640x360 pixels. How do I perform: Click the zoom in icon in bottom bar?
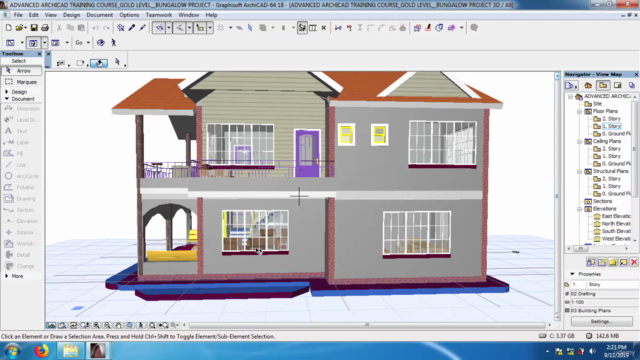click(96, 325)
